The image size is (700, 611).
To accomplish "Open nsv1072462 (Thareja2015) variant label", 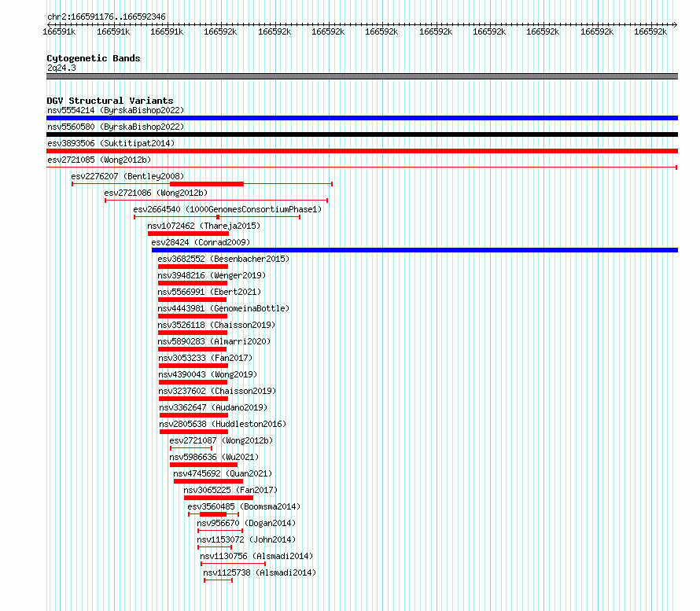I will pos(204,226).
